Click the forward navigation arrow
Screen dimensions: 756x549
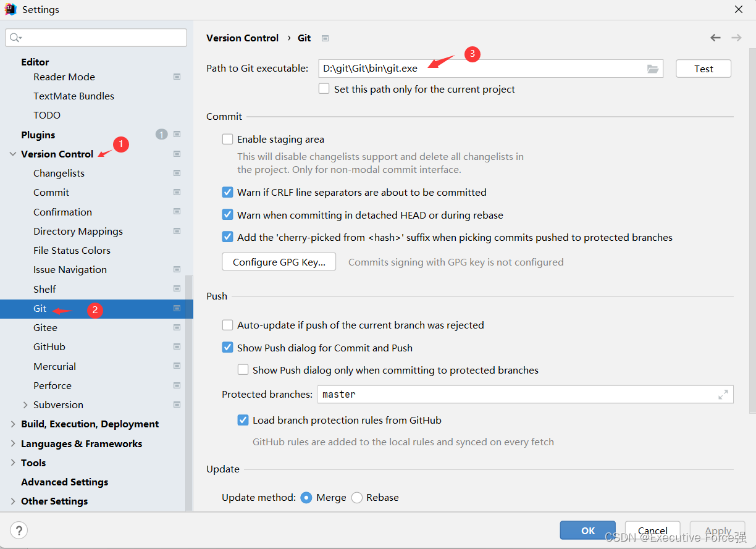pos(736,38)
